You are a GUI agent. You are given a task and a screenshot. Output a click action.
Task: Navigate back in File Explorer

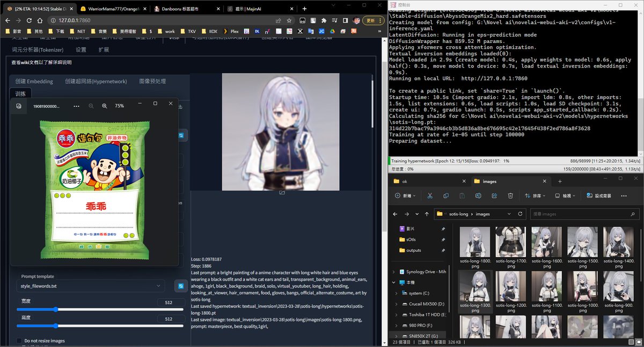(394, 214)
